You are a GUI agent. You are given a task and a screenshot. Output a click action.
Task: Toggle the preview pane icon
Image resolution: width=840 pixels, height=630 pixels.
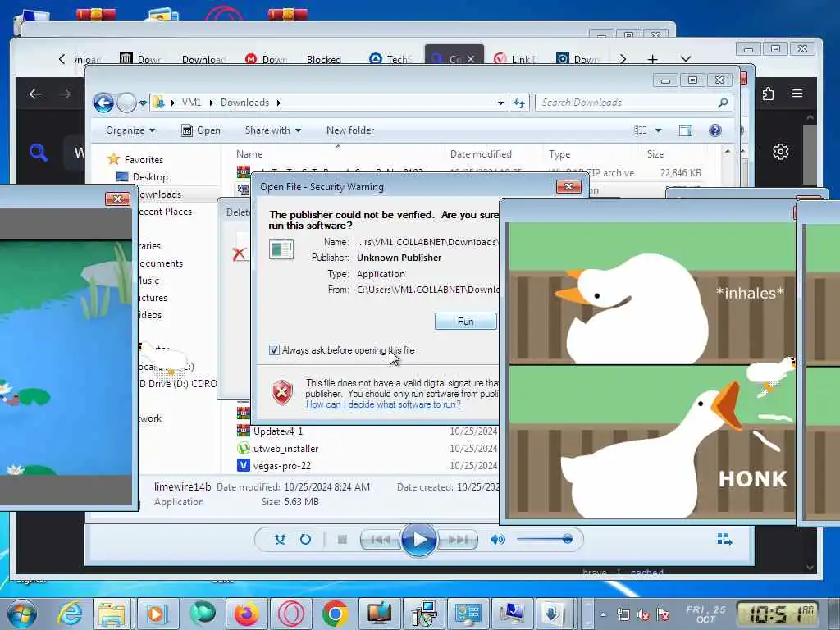tap(685, 130)
